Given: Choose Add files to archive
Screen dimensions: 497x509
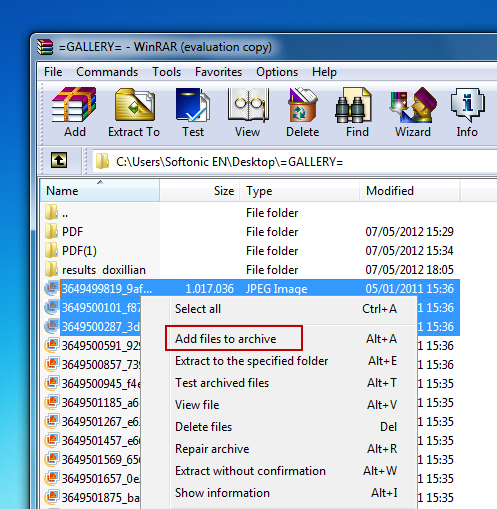Looking at the screenshot, I should point(278,339).
